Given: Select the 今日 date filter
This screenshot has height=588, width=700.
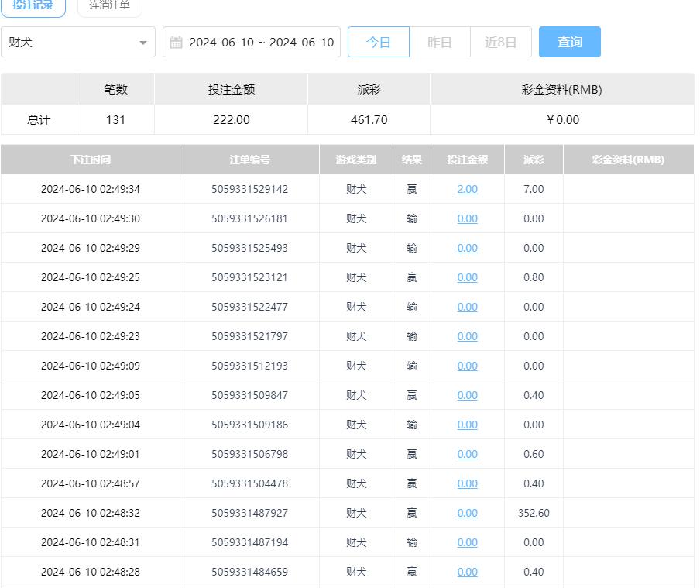Looking at the screenshot, I should coord(378,42).
